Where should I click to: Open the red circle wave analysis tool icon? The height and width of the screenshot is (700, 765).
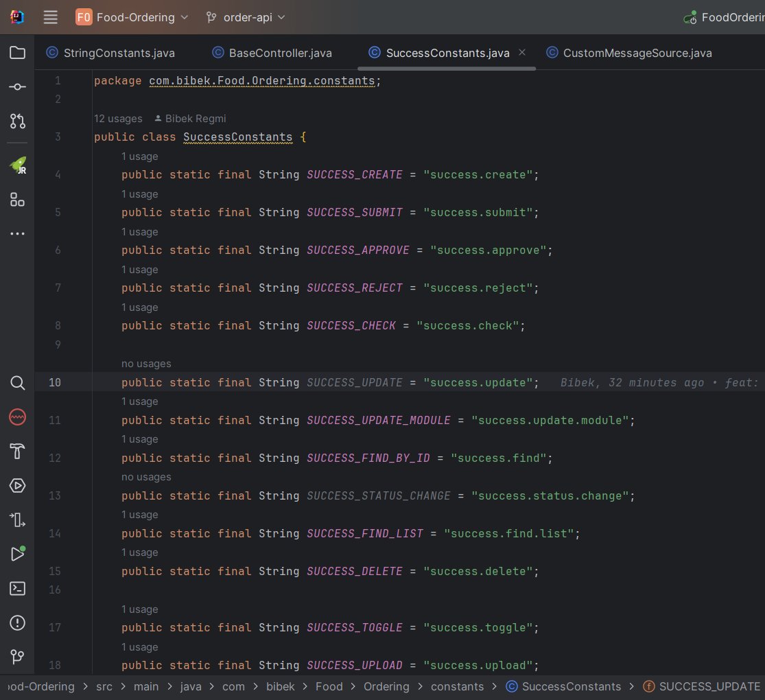click(18, 417)
